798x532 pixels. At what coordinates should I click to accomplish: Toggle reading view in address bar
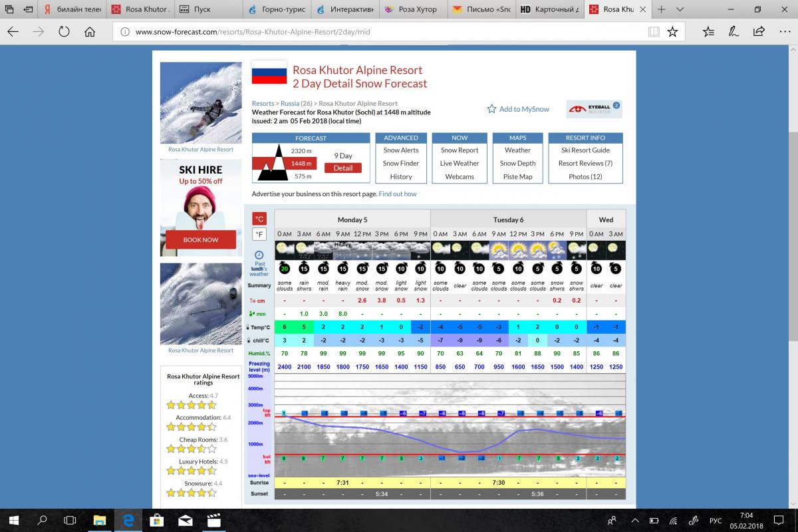point(654,31)
